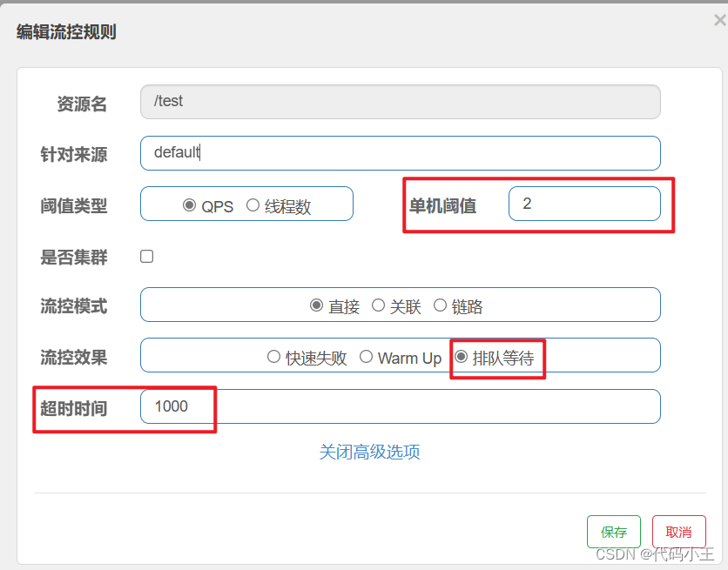
Task: Click the 取消 button to cancel editing
Action: 678,531
